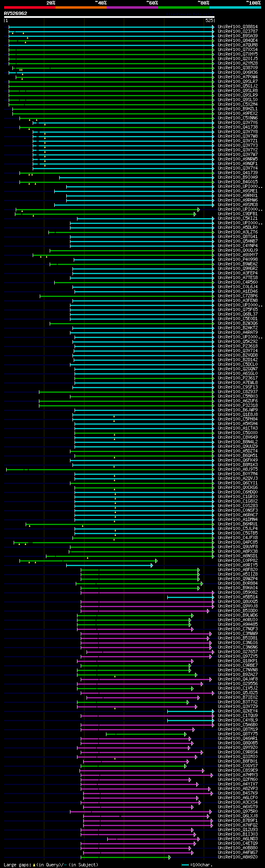Viewport: 265px width, 868px height.
Task: Click the green ~80% identity legend segment
Action: click(183, 7)
